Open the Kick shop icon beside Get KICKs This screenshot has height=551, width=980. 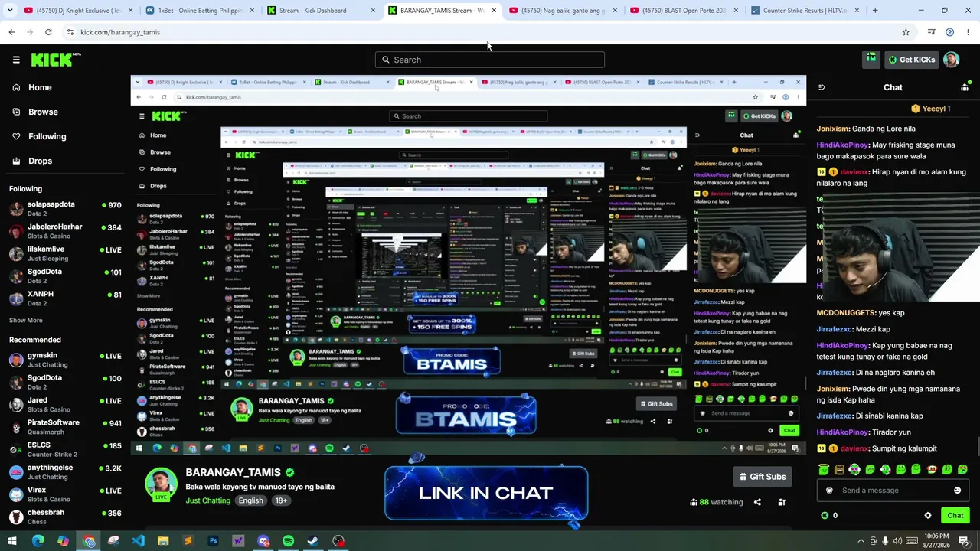tap(871, 60)
